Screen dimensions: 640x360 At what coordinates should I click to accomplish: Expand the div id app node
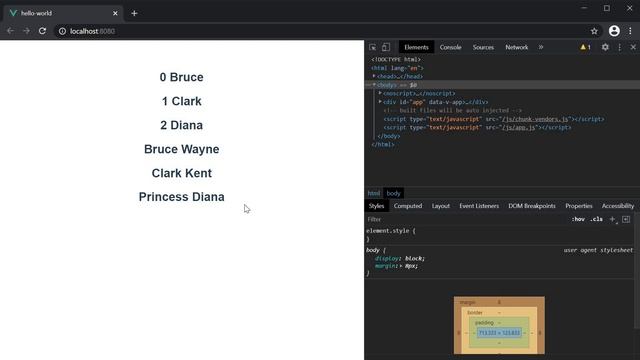(380, 102)
